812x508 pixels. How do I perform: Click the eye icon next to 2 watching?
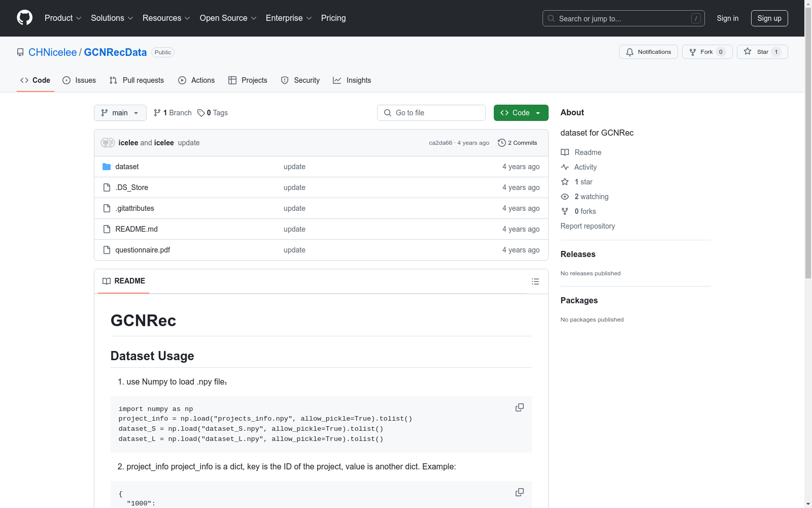(x=565, y=197)
